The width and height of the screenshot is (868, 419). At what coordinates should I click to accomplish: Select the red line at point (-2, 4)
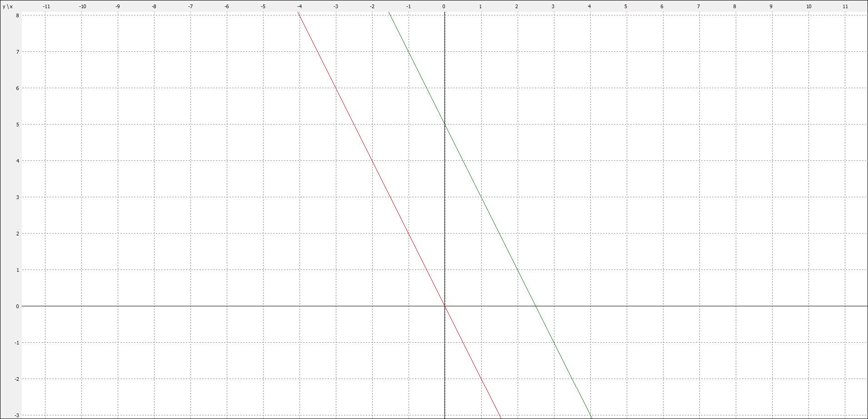point(372,160)
